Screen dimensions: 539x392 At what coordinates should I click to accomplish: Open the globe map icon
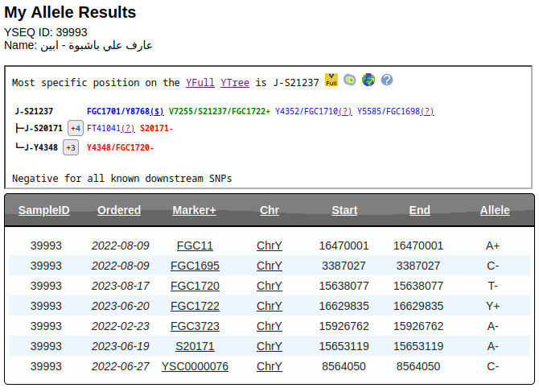point(368,80)
